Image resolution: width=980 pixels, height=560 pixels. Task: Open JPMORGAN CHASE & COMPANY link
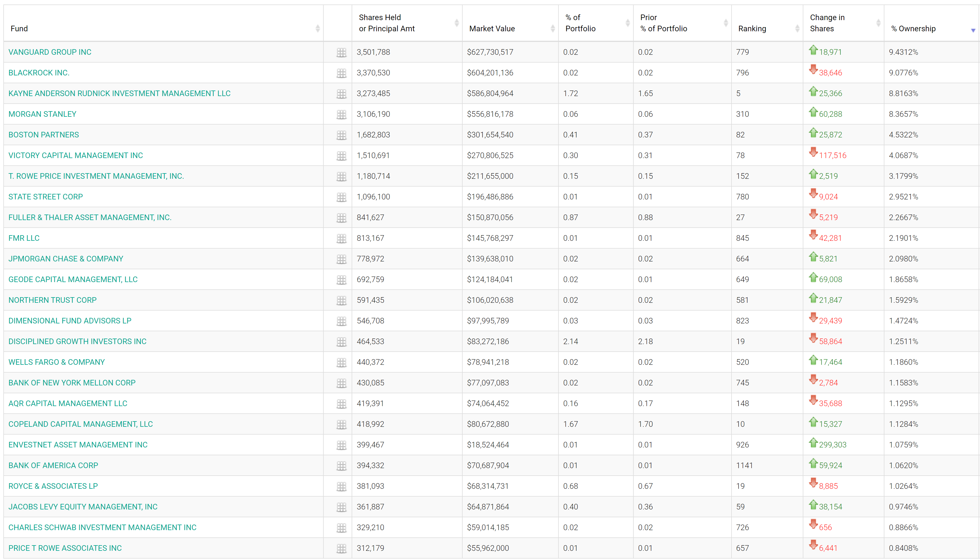tap(66, 259)
